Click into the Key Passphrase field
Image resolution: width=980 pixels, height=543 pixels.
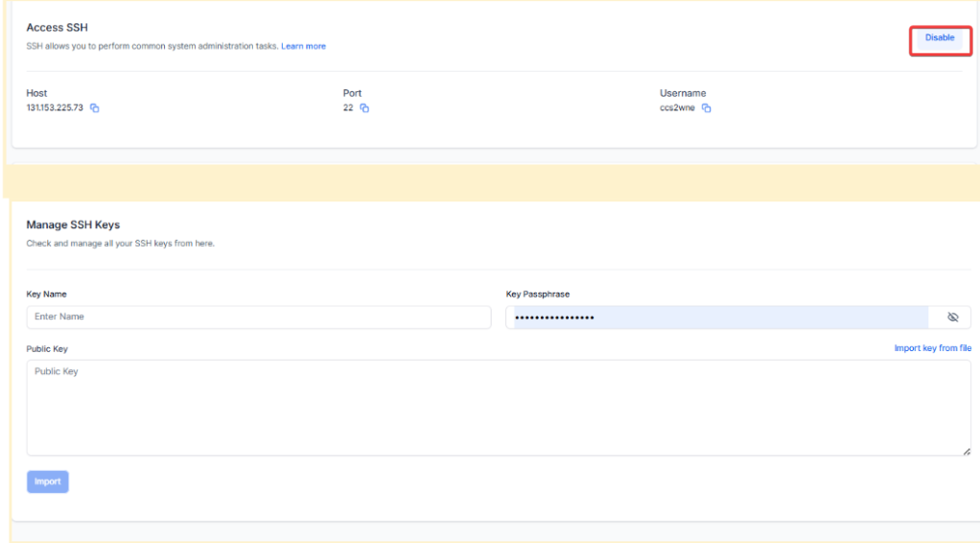(x=719, y=318)
